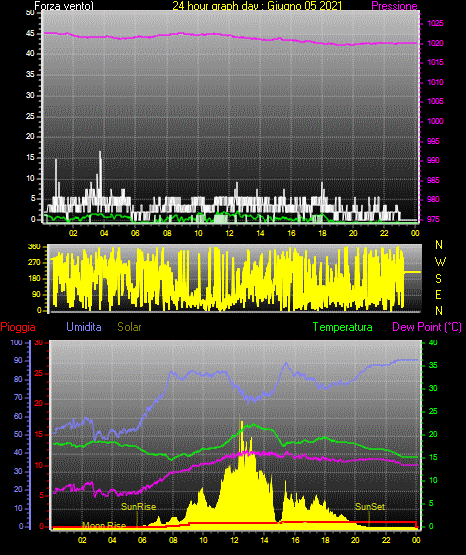Image resolution: width=466 pixels, height=555 pixels.
Task: Select the red '15' rain axis value
Action: click(39, 434)
